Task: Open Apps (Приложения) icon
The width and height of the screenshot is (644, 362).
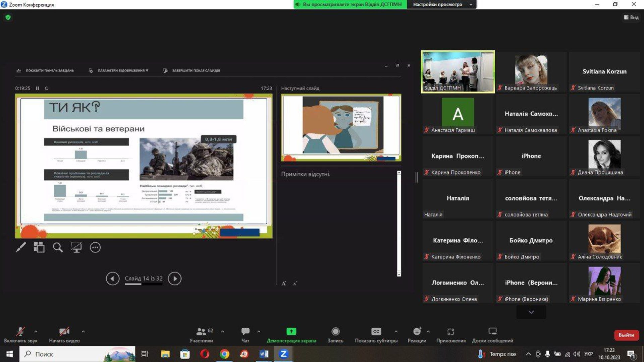Action: 450,331
